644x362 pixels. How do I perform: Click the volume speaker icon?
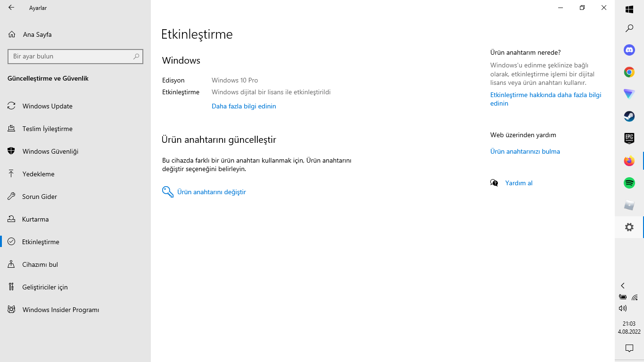point(623,308)
